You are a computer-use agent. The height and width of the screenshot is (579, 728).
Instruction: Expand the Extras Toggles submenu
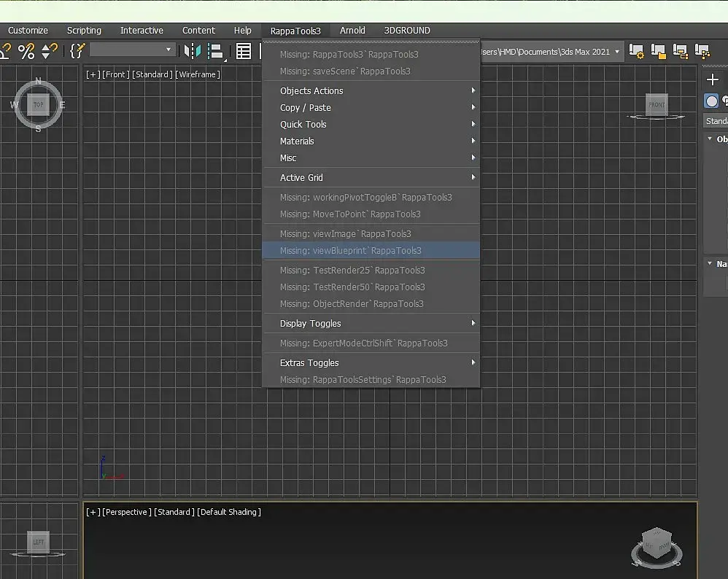[371, 362]
